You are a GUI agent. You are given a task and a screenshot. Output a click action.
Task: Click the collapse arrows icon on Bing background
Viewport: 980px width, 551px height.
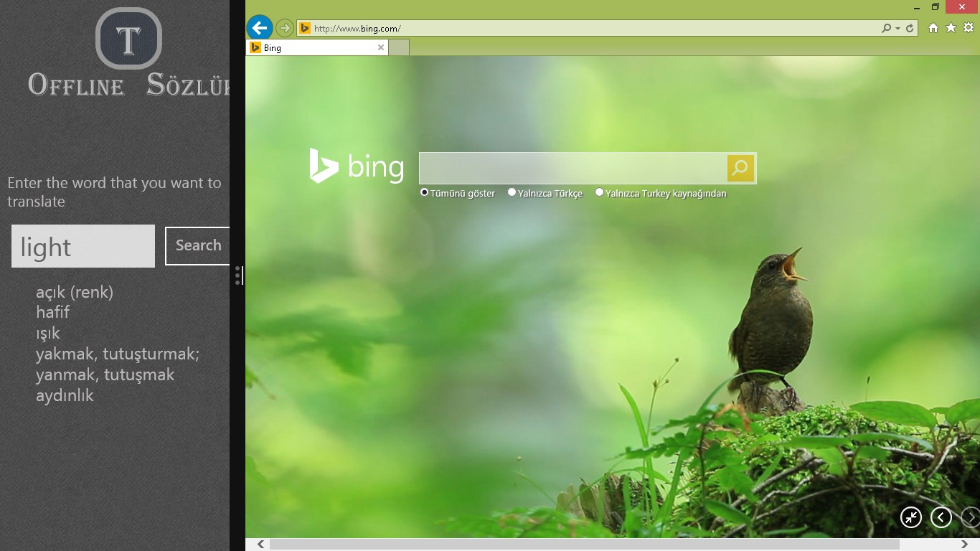[911, 517]
